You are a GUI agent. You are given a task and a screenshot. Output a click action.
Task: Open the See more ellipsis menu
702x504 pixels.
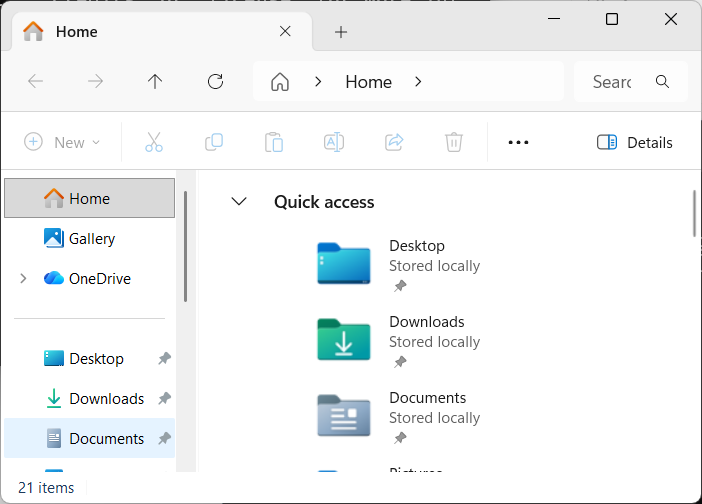(518, 142)
